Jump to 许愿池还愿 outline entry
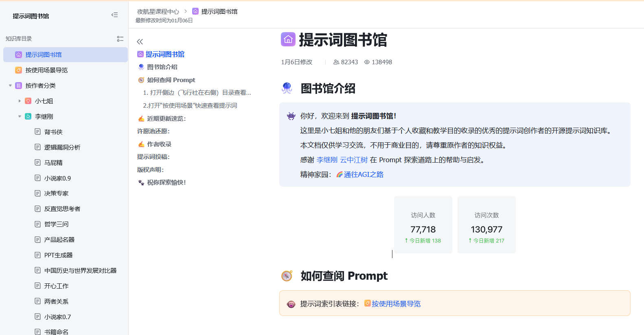 [x=153, y=131]
